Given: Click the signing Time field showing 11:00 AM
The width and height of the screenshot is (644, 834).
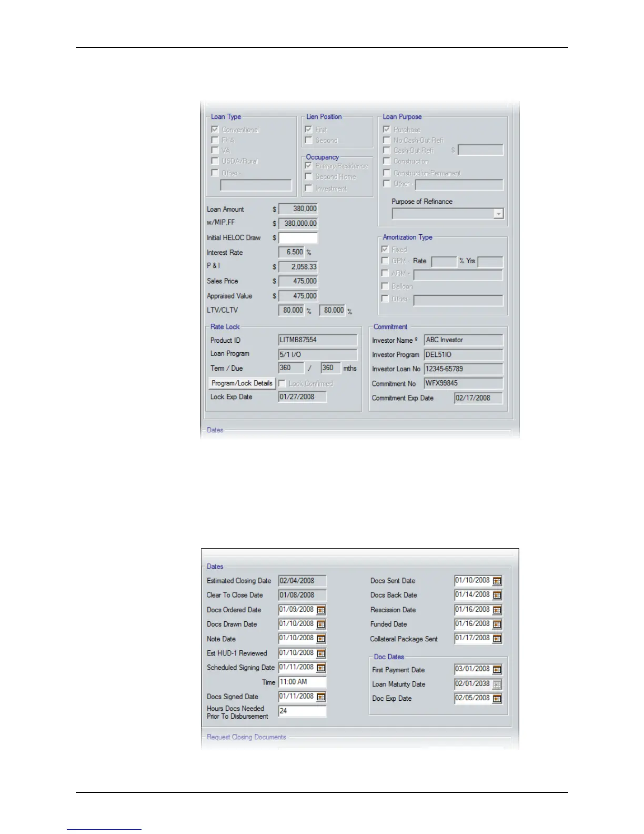Looking at the screenshot, I should pos(303,682).
